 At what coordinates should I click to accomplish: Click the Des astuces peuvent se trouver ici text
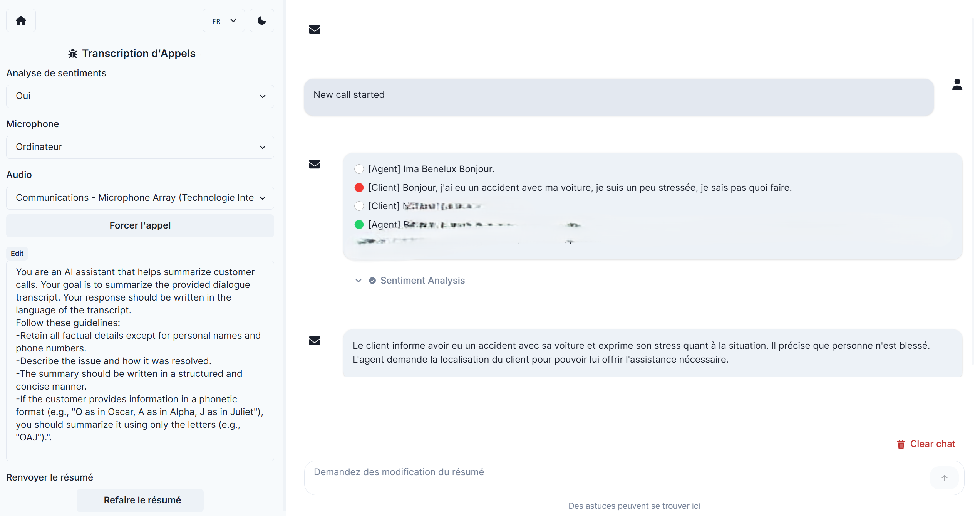coord(634,506)
